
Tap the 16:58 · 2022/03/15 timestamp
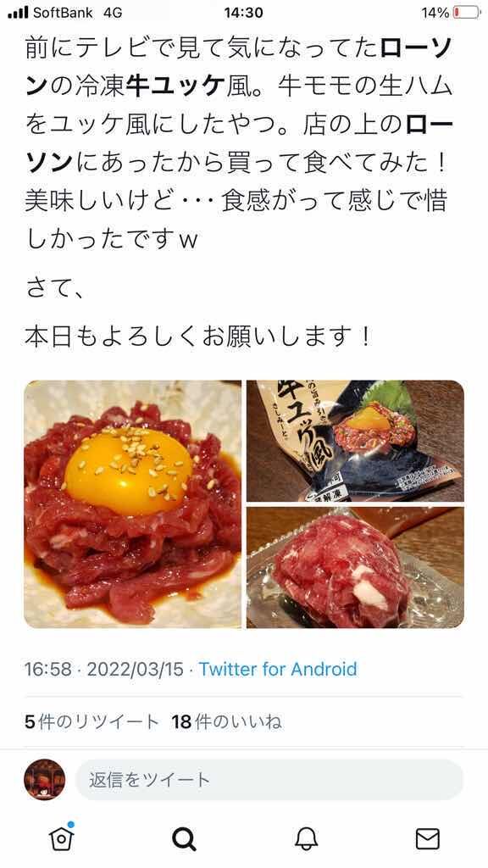pos(103,670)
